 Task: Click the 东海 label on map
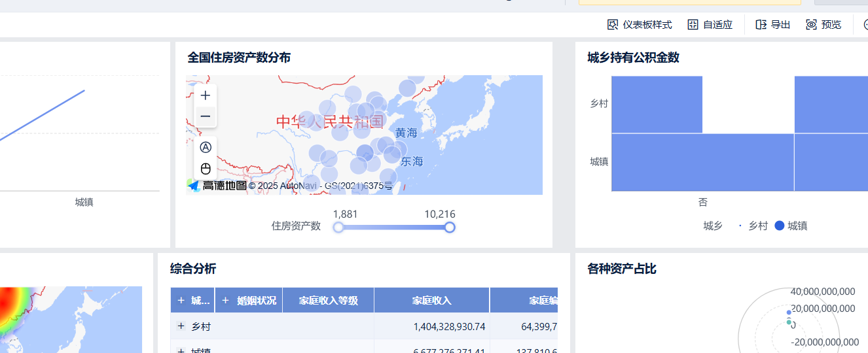coord(412,161)
